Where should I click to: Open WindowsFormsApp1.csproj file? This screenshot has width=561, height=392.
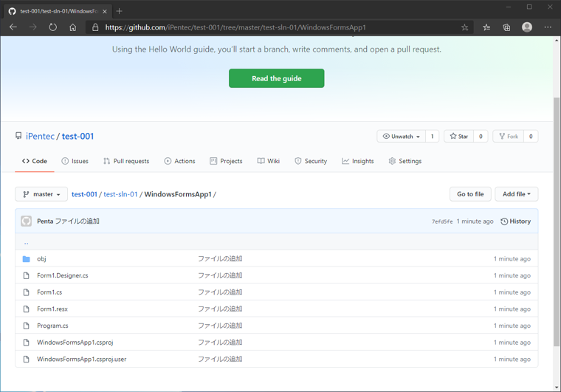75,343
